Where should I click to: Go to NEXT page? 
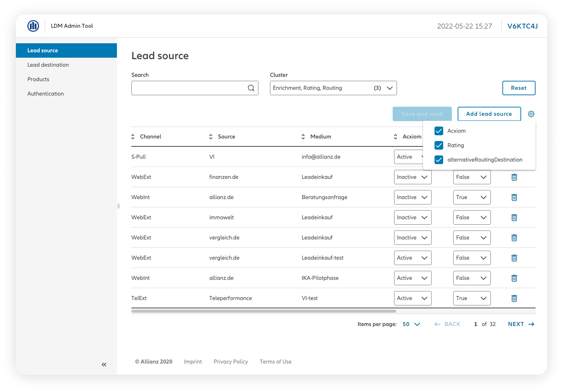[521, 324]
